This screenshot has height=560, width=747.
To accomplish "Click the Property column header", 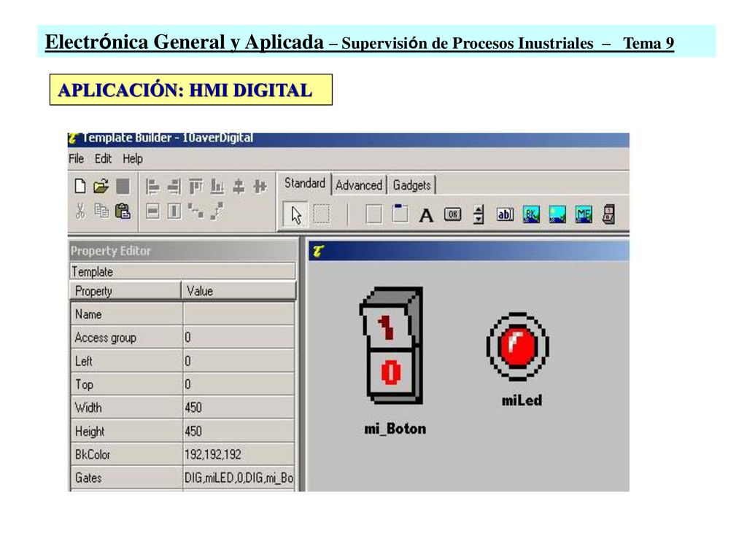I will (x=125, y=290).
